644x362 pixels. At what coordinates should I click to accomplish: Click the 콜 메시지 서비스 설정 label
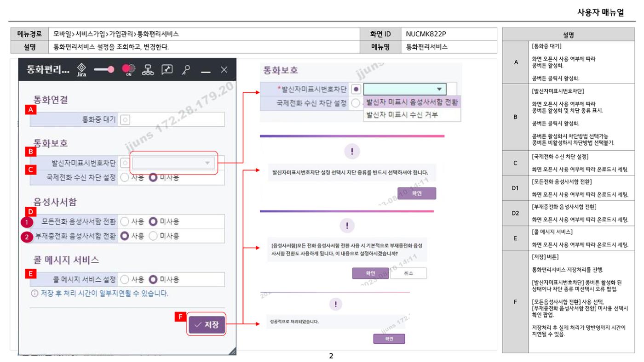[x=84, y=279]
